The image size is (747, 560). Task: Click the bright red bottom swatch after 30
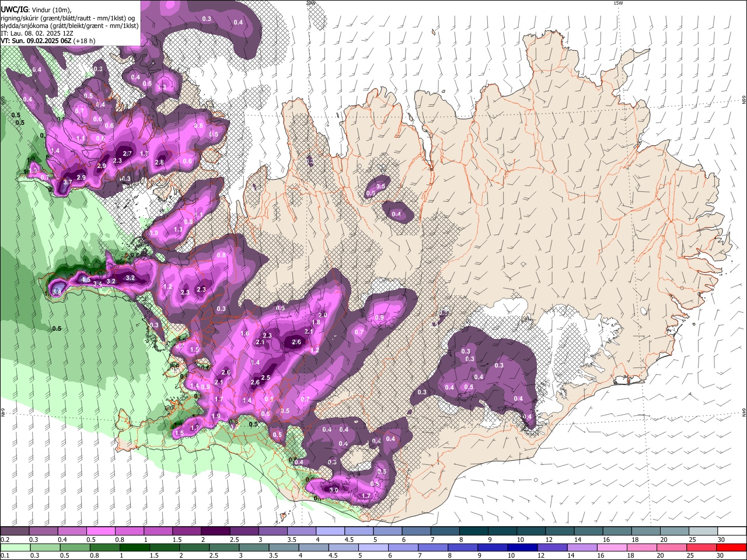tap(731, 547)
